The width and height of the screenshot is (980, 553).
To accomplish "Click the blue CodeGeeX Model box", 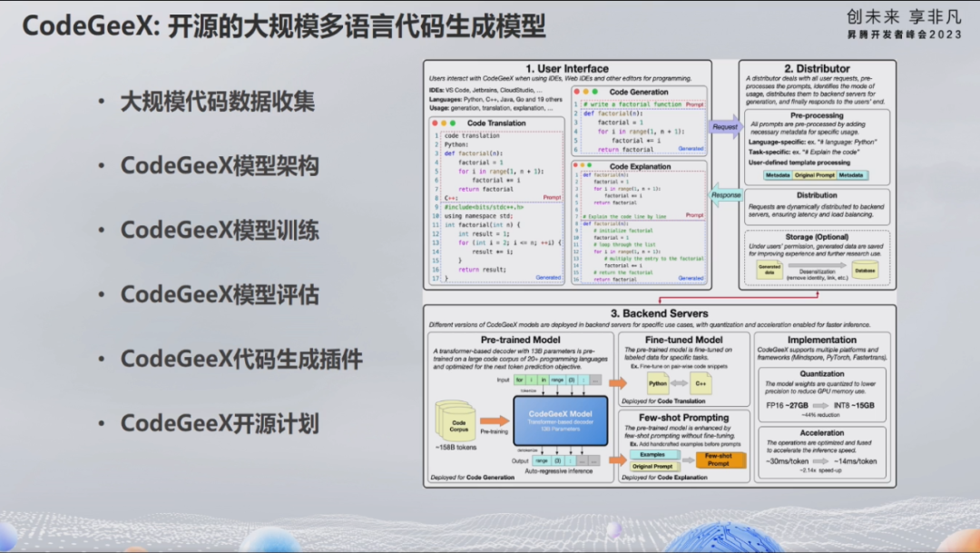I will (560, 420).
